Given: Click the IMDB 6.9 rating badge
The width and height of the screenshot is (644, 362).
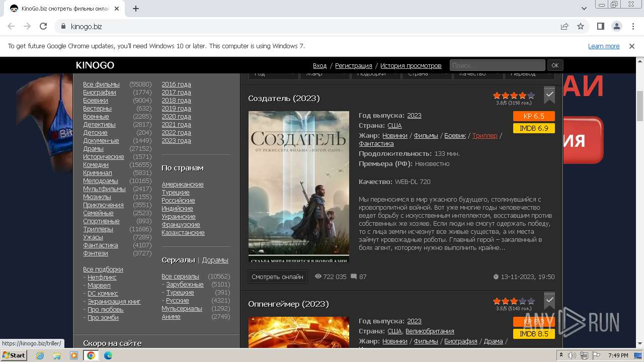Looking at the screenshot, I should point(534,128).
